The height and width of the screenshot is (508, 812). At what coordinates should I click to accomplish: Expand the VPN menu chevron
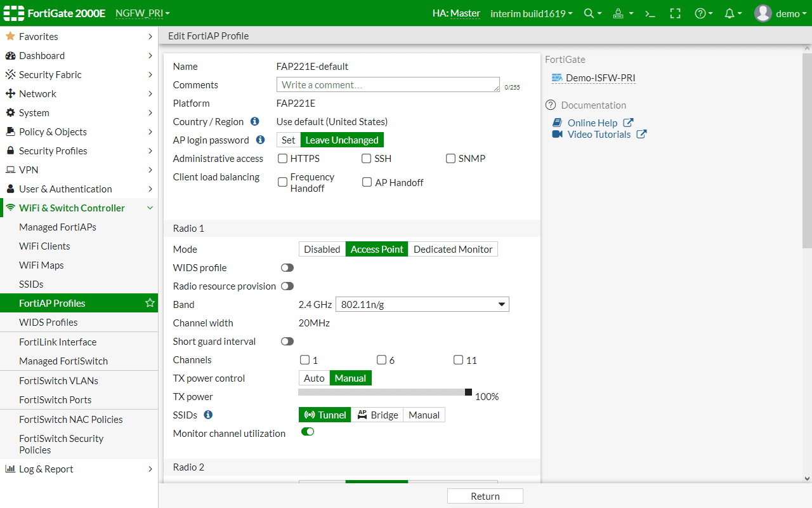pyautogui.click(x=150, y=170)
